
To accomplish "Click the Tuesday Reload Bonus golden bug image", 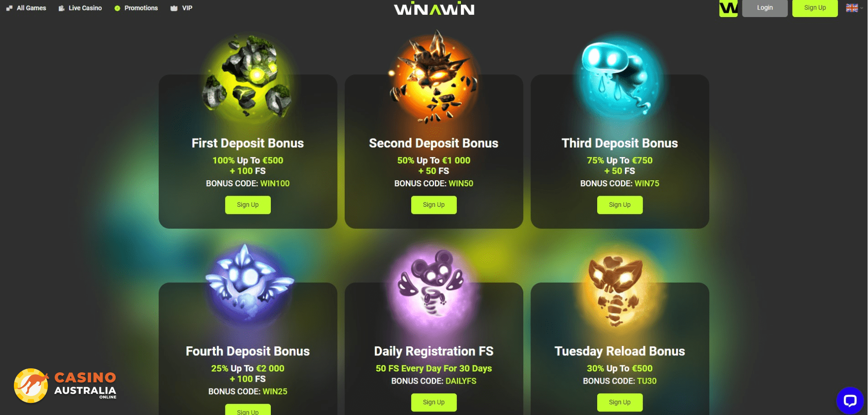I will (x=619, y=289).
